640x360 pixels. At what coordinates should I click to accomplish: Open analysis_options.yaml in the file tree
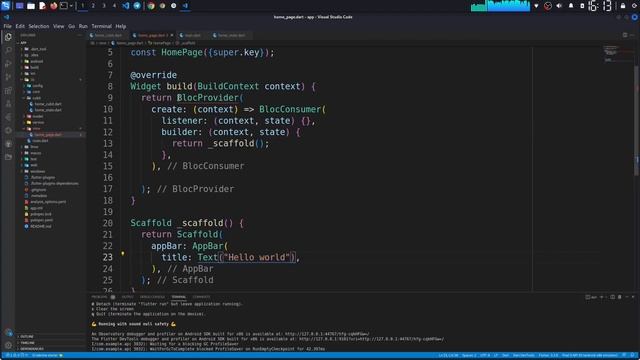click(x=50, y=202)
